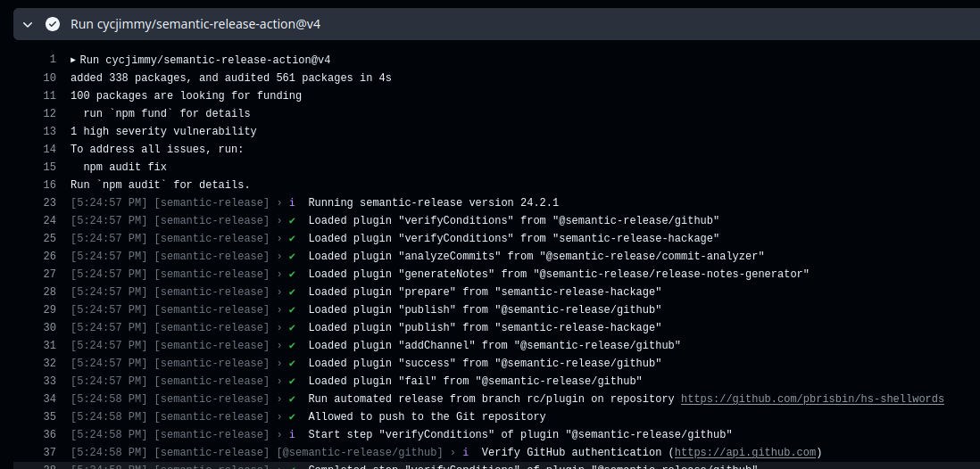This screenshot has width=980, height=469.
Task: Click line number 10 of the log
Action: pos(50,78)
